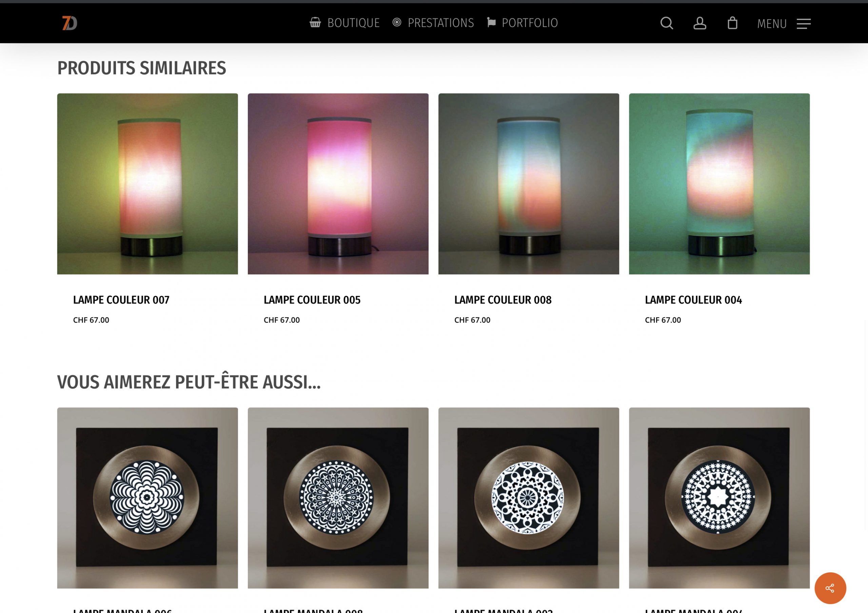The height and width of the screenshot is (613, 868).
Task: View LAMPE COULEUR 004 product page
Action: 693,300
